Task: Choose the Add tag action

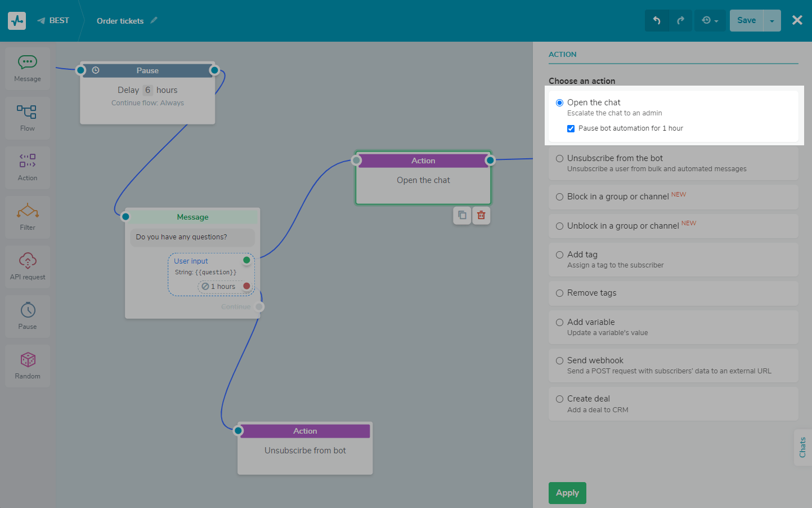Action: coord(559,255)
